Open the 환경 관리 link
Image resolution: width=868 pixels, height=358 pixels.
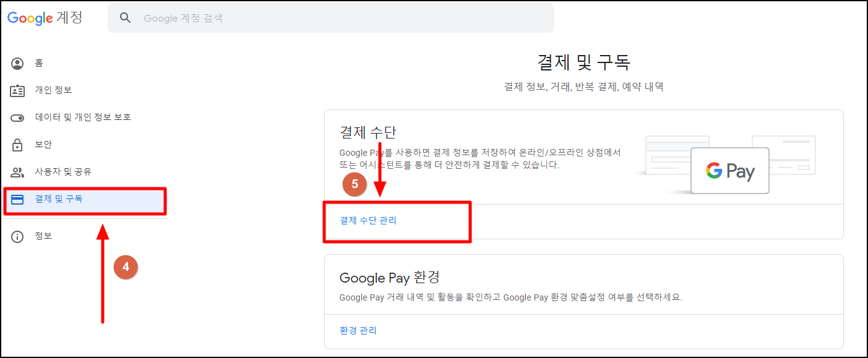tap(358, 330)
